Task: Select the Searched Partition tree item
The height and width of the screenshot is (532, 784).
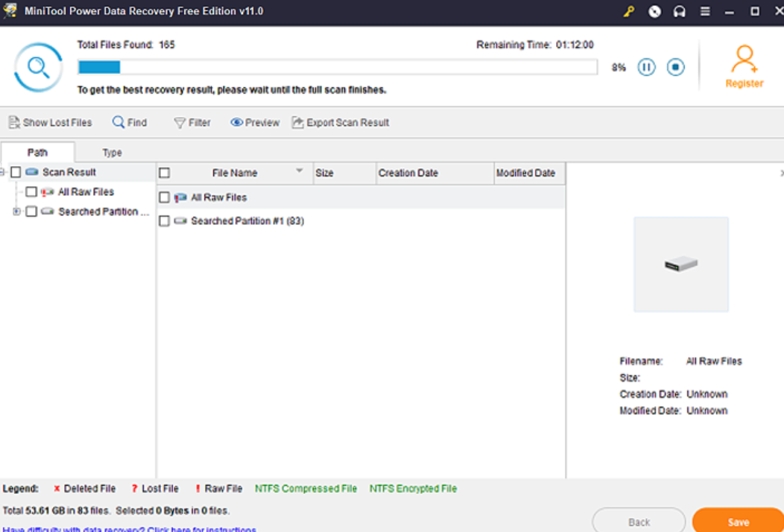Action: tap(104, 212)
